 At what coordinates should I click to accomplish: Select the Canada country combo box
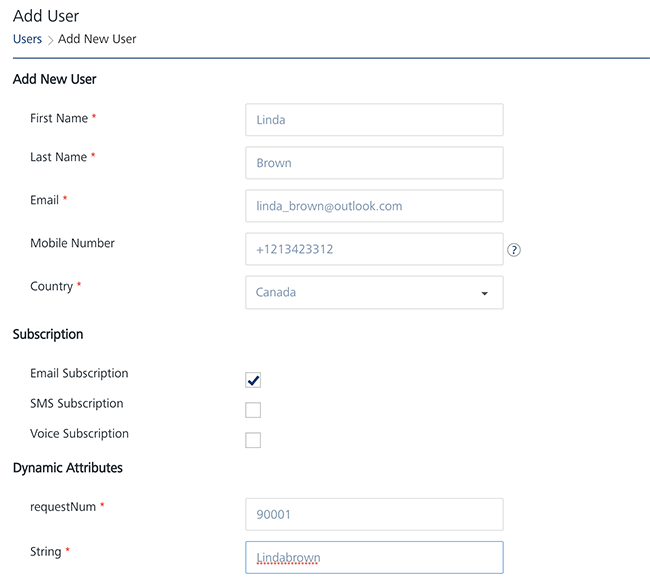(360, 293)
